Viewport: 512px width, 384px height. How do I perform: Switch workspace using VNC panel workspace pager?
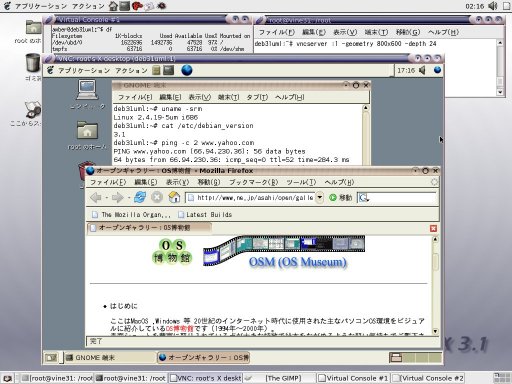tap(415, 358)
